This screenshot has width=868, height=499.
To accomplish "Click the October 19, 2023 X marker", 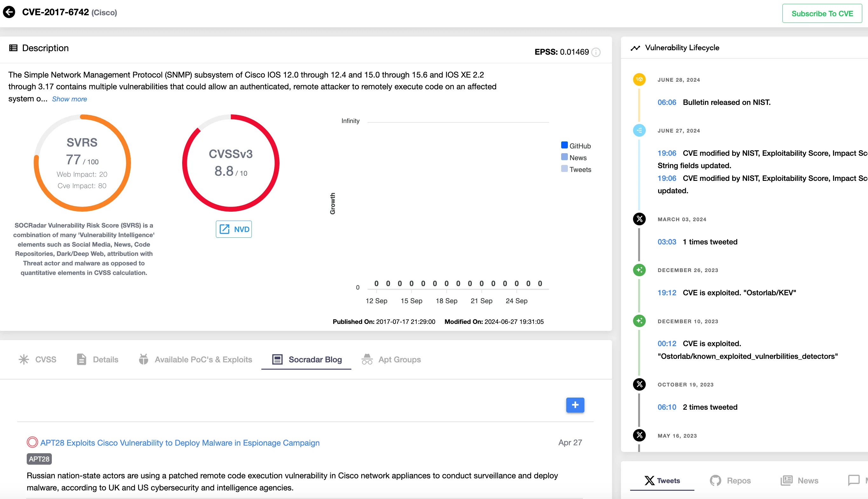I will pyautogui.click(x=639, y=385).
